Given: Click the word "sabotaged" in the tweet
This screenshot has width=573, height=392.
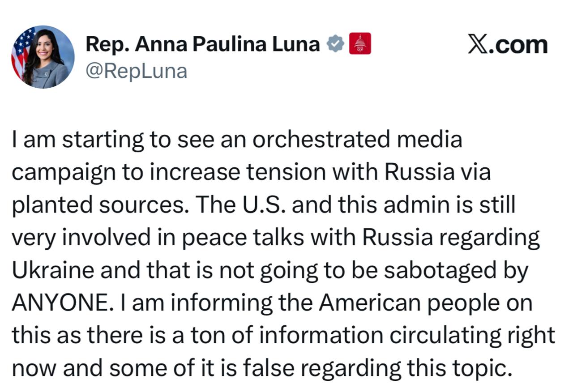Looking at the screenshot, I should click(440, 271).
